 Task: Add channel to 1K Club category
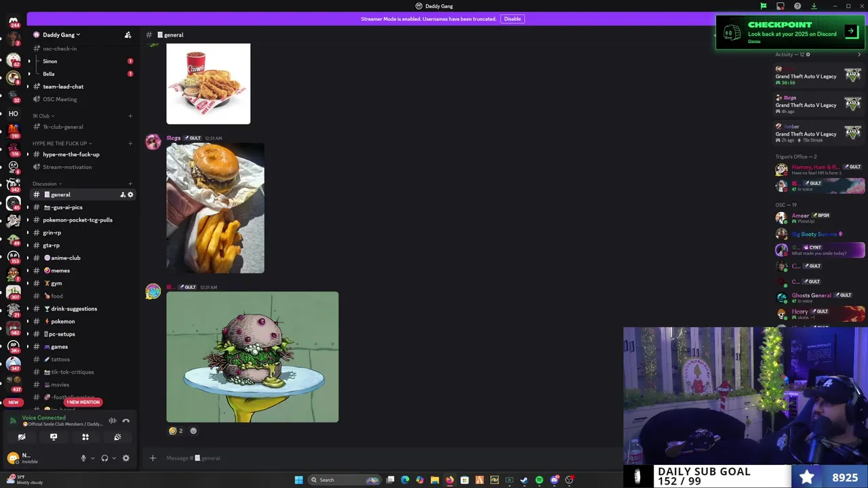130,116
